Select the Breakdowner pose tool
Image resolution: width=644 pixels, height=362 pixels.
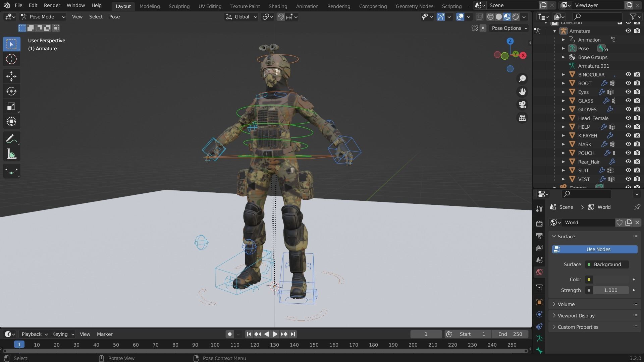pyautogui.click(x=11, y=171)
